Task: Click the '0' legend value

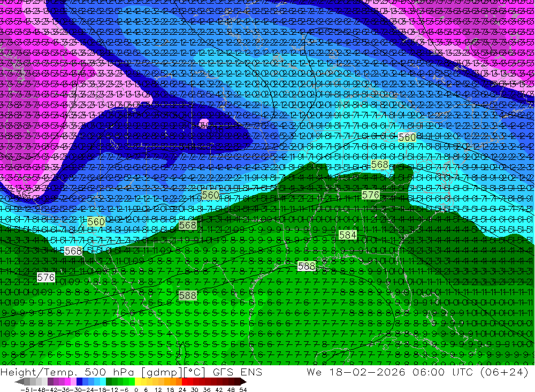Action: pyautogui.click(x=136, y=390)
